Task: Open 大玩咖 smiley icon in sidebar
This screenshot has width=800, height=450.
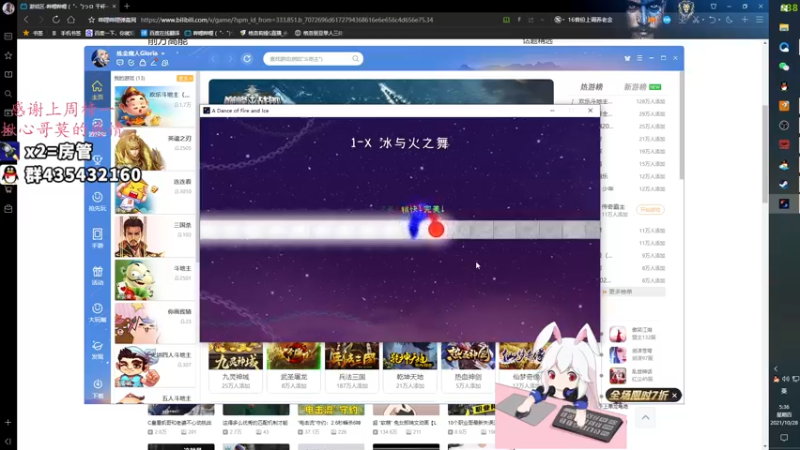Action: coord(97,312)
